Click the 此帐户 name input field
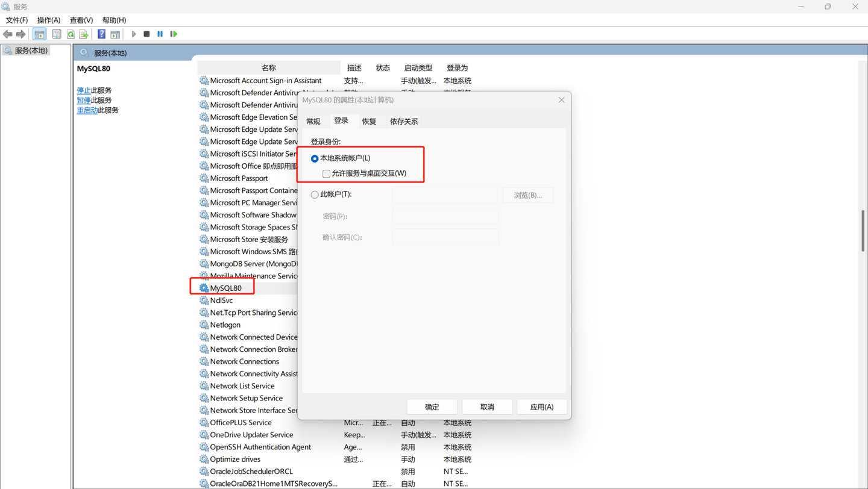 445,195
